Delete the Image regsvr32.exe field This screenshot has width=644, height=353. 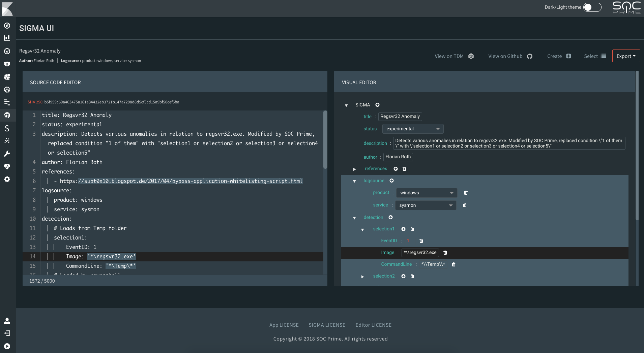coord(445,253)
